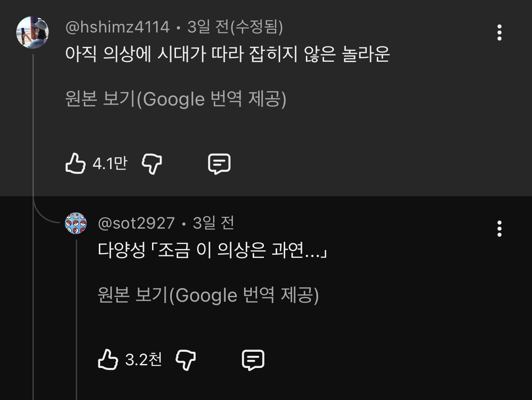Reply to the comment by @sot2927
532x400 pixels.
coord(253,360)
